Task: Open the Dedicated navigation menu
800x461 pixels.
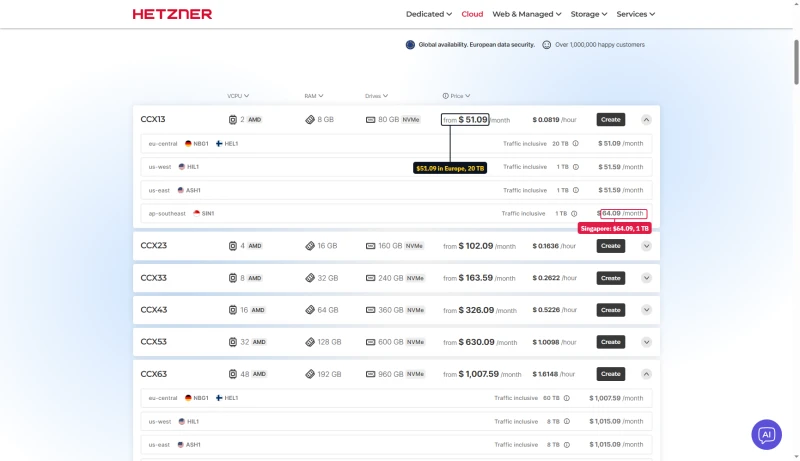Action: coord(429,14)
